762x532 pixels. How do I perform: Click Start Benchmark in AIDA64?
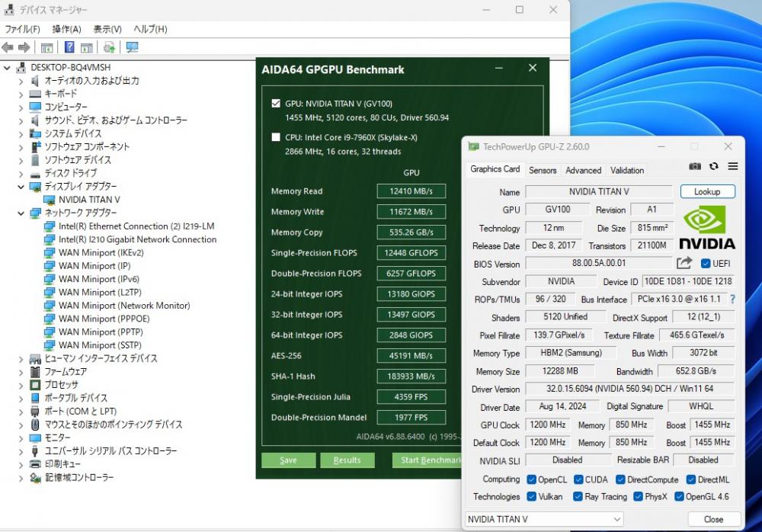click(x=427, y=460)
